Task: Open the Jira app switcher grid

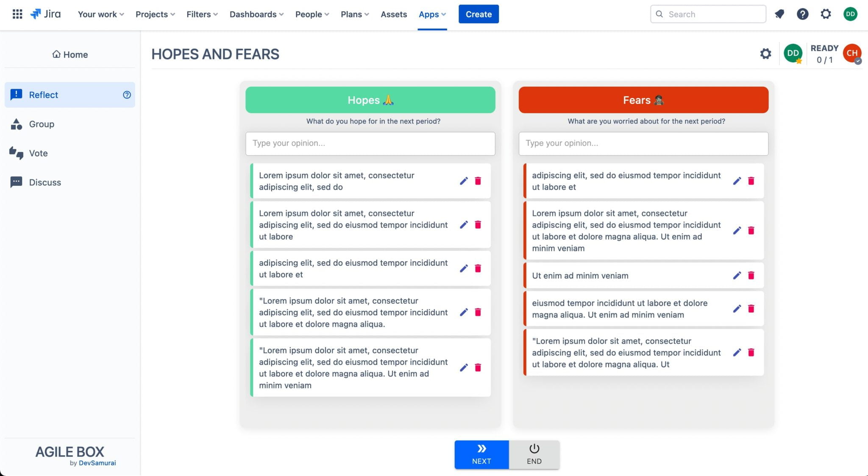Action: (17, 14)
